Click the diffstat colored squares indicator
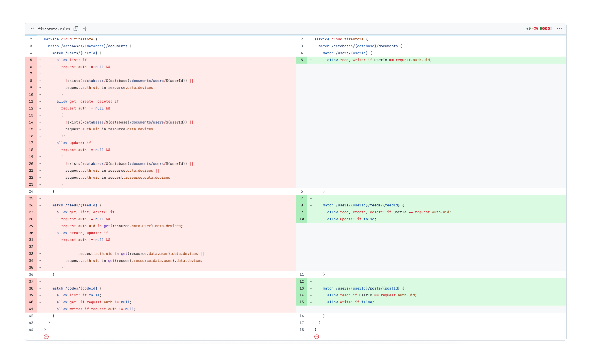590x364 pixels. [546, 29]
